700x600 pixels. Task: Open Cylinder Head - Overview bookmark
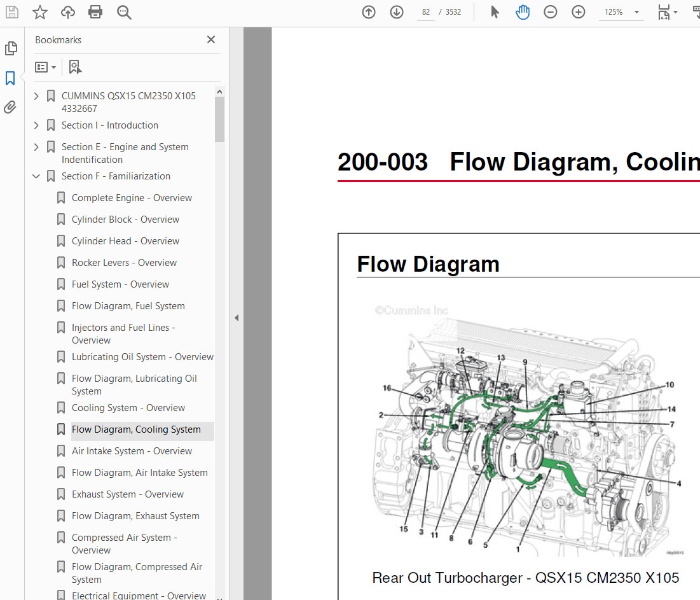click(125, 241)
